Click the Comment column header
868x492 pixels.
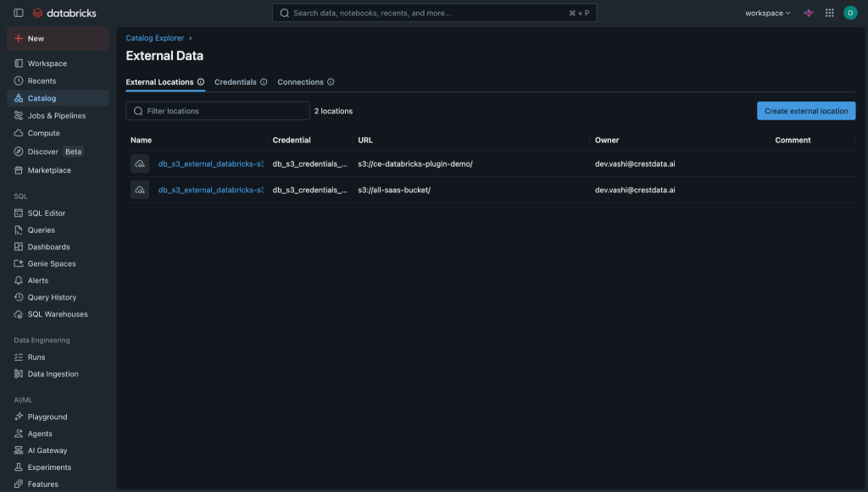[x=793, y=141]
